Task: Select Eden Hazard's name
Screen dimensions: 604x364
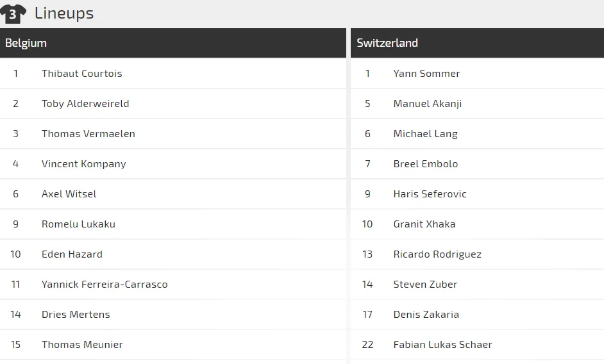Action: click(72, 254)
